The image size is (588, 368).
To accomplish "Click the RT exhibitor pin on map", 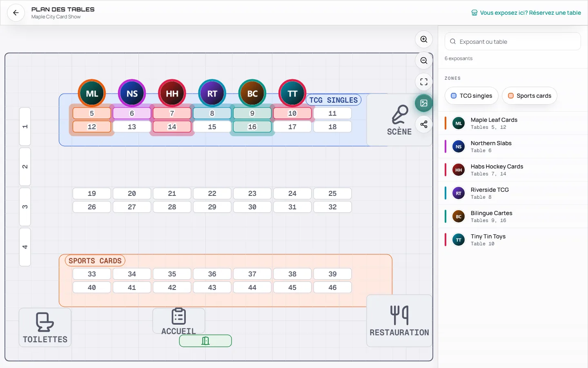I will click(x=212, y=93).
